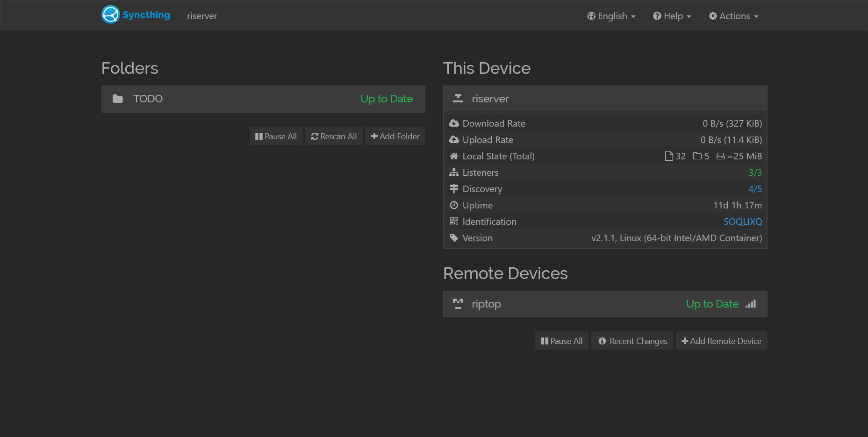This screenshot has width=868, height=437.
Task: Click the Identification QR code icon
Action: 454,222
